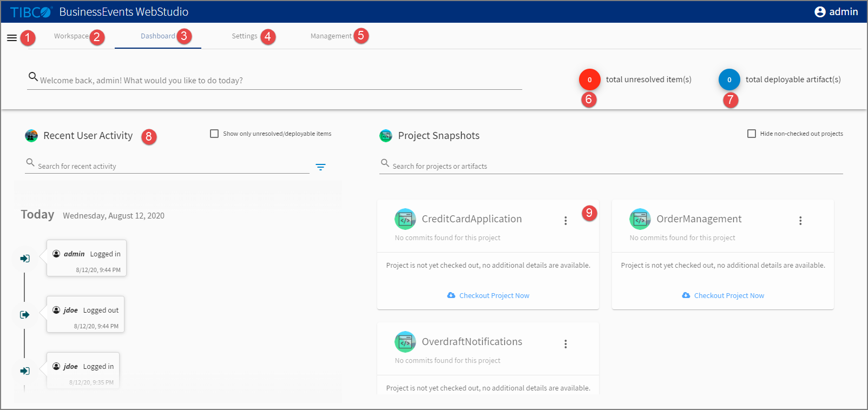Click Checkout Project Now for CreditCardApplication
Image resolution: width=868 pixels, height=410 pixels.
[x=494, y=296]
